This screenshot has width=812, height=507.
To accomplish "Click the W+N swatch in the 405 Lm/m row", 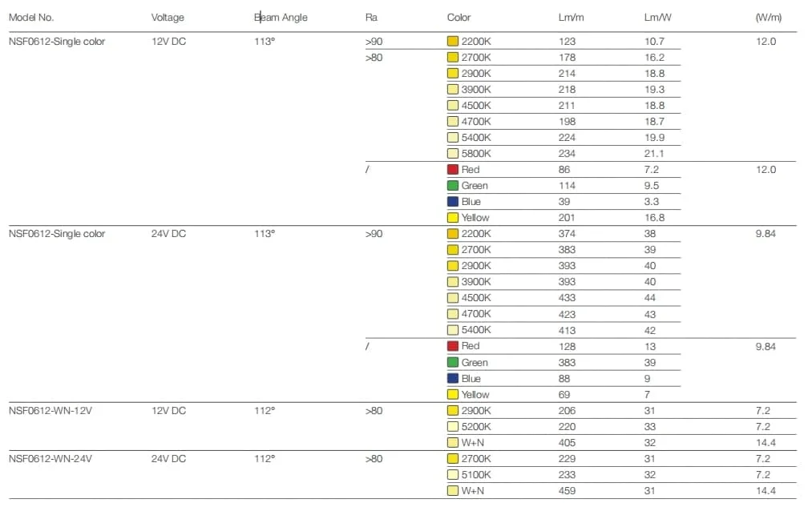I will coord(453,443).
